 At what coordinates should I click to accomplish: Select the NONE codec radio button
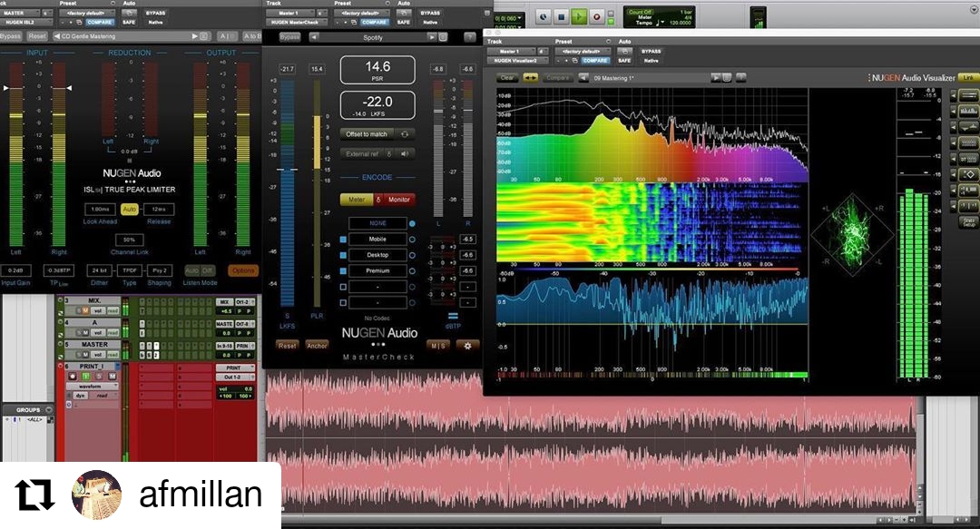click(x=412, y=223)
